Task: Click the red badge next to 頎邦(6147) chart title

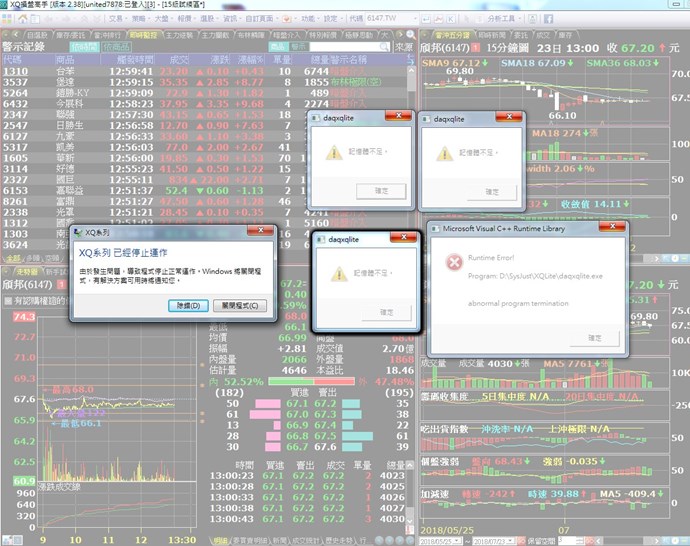Action: 476,48
